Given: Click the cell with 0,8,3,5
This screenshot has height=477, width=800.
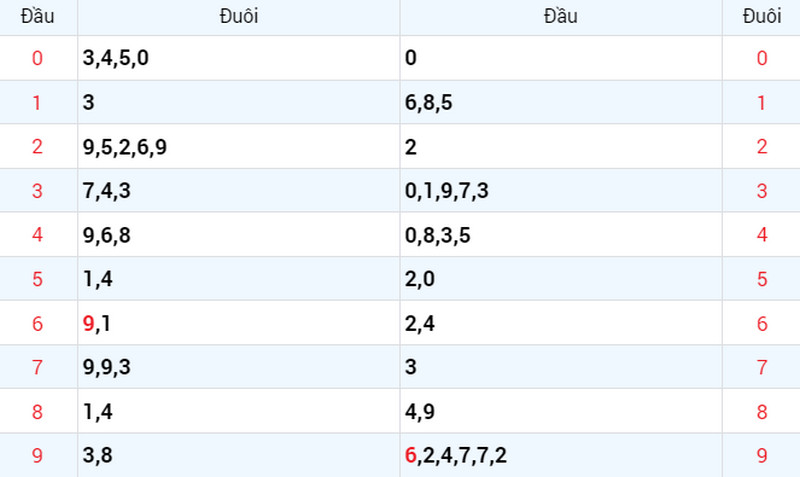Looking at the screenshot, I should point(561,235).
